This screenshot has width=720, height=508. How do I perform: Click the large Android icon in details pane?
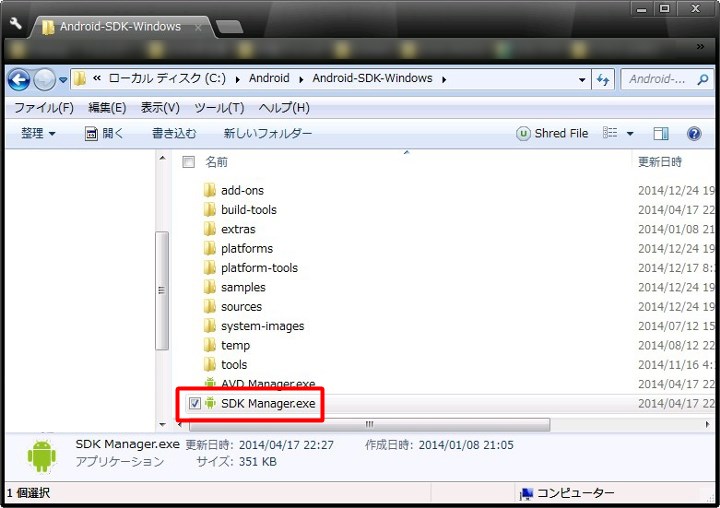(42, 455)
